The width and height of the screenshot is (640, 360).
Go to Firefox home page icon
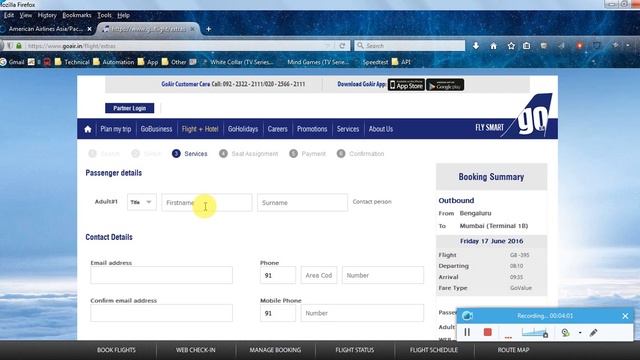[x=493, y=46]
